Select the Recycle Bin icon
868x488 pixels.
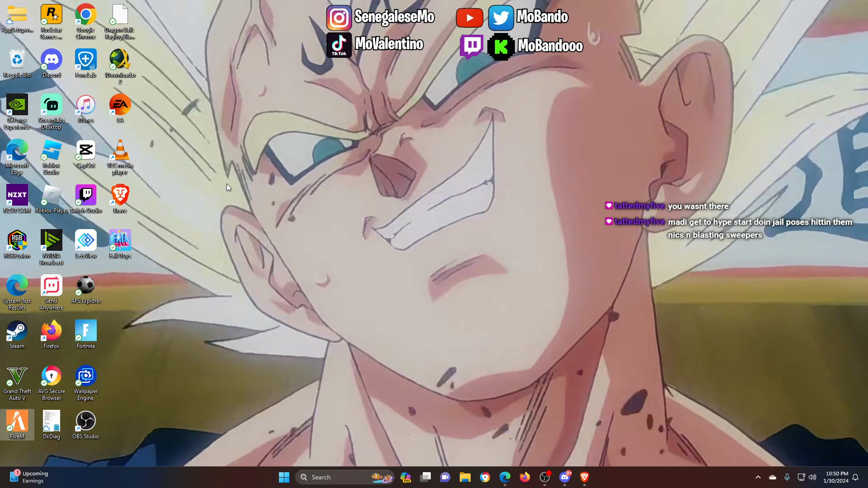[17, 63]
